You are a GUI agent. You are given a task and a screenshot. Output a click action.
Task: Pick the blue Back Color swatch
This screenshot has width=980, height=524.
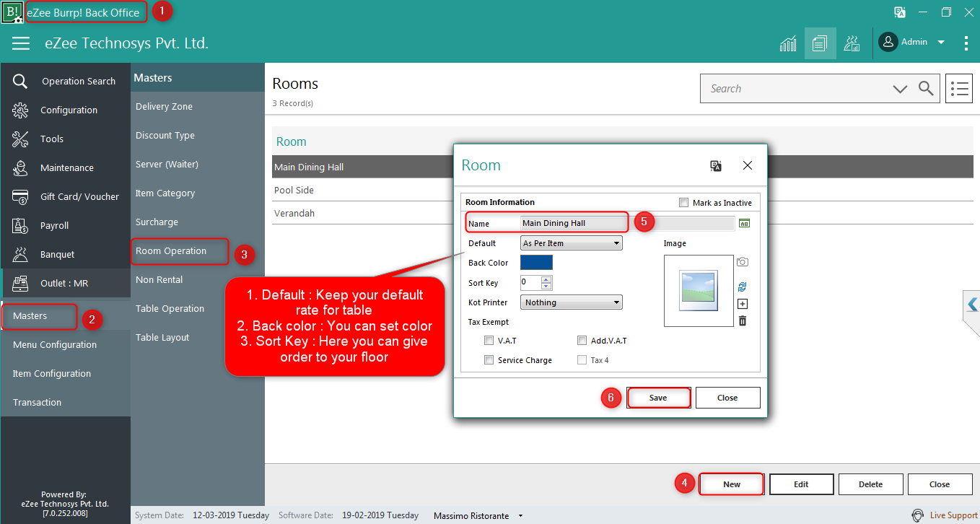pyautogui.click(x=536, y=263)
